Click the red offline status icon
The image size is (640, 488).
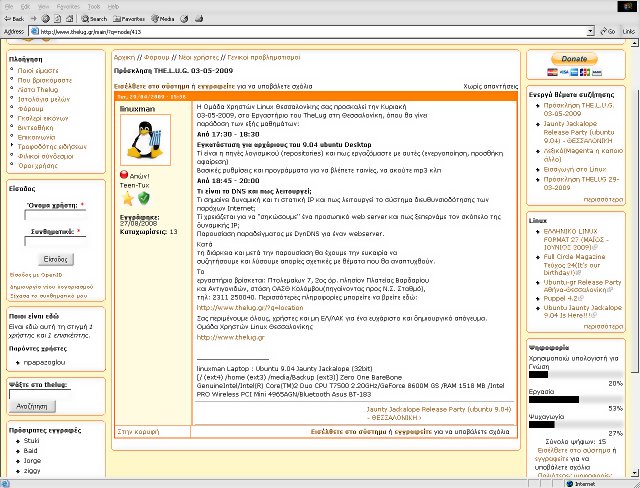tap(125, 173)
